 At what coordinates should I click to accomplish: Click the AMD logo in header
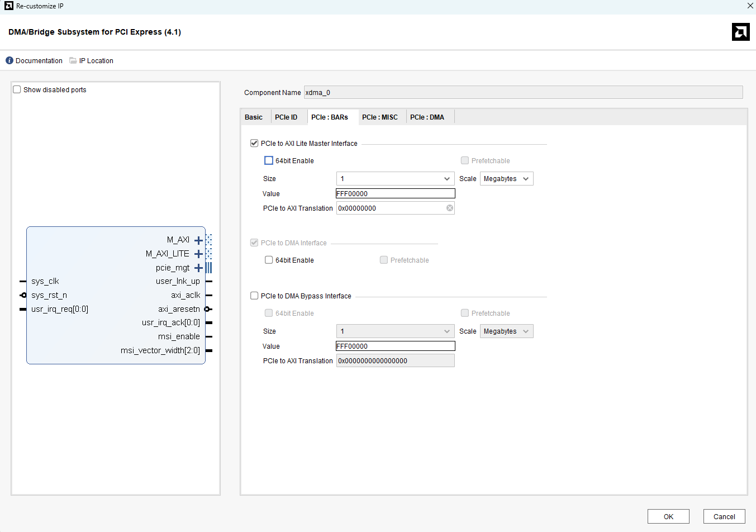tap(740, 32)
